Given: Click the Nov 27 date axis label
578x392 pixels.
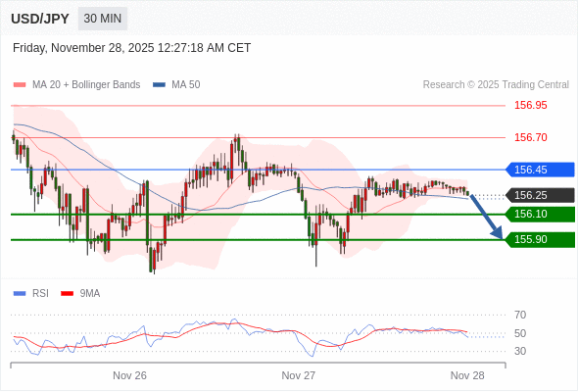Looking at the screenshot, I should (x=299, y=375).
